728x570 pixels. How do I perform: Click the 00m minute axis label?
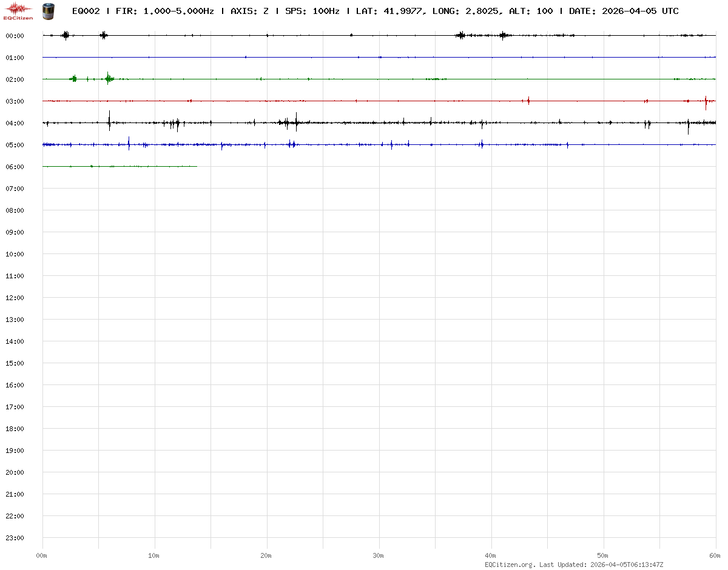click(42, 555)
